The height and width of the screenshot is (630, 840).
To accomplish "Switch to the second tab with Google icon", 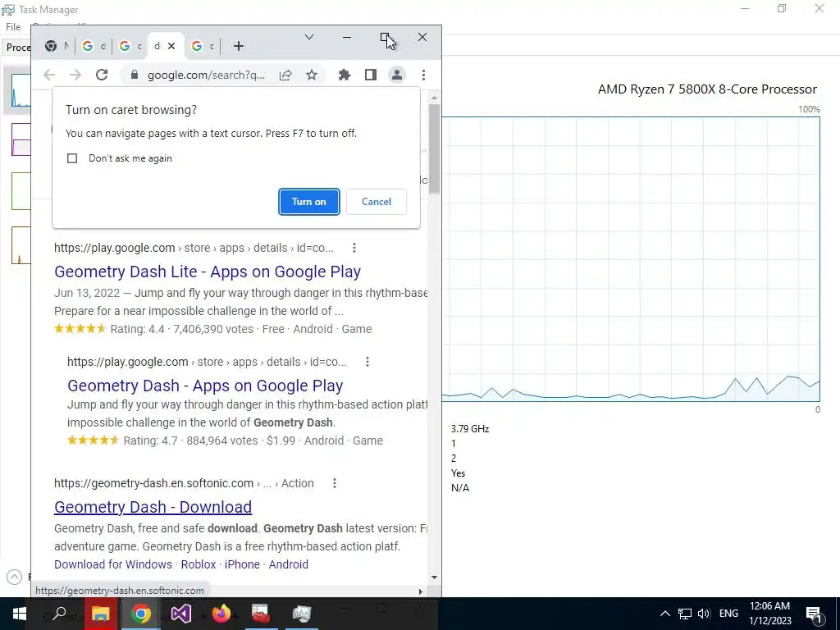I will pyautogui.click(x=94, y=46).
